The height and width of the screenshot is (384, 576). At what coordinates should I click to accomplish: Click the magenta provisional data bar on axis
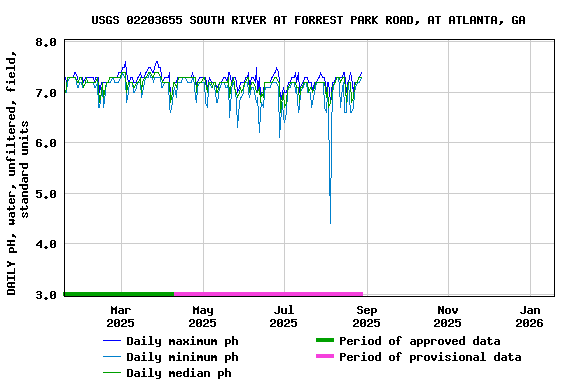[x=268, y=294]
